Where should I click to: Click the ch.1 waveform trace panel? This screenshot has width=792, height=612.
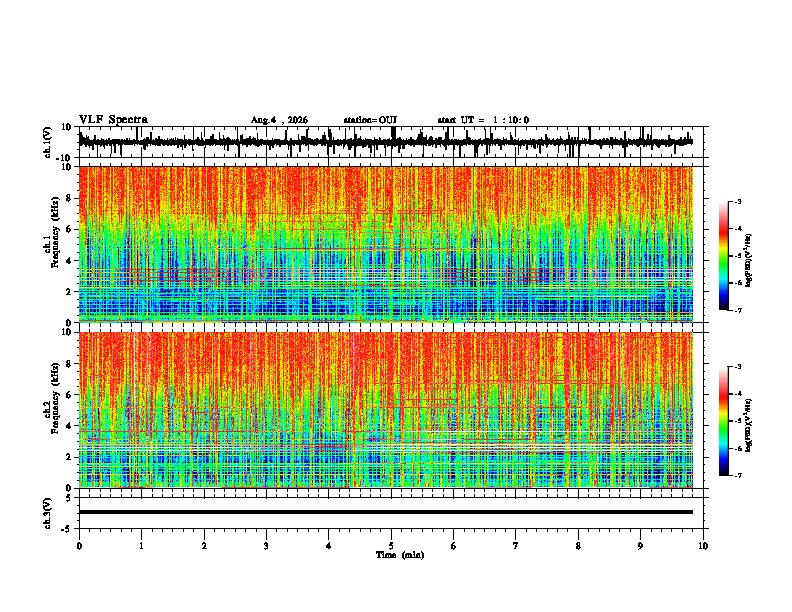[x=391, y=142]
